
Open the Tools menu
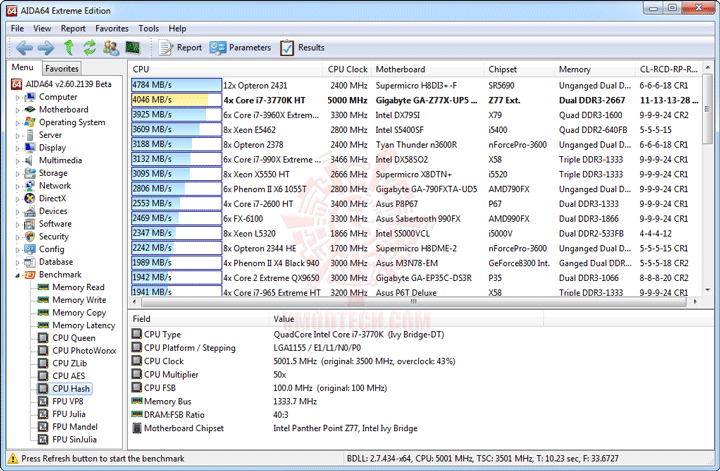(148, 28)
